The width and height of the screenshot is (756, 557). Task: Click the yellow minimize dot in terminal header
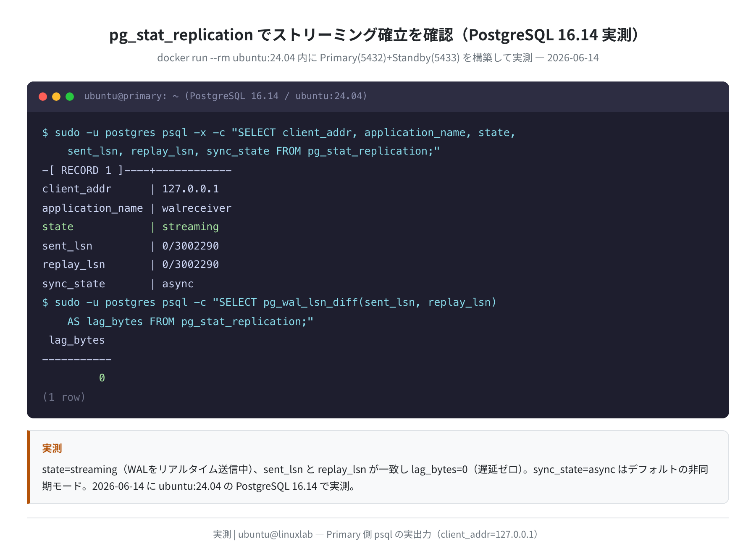click(56, 97)
